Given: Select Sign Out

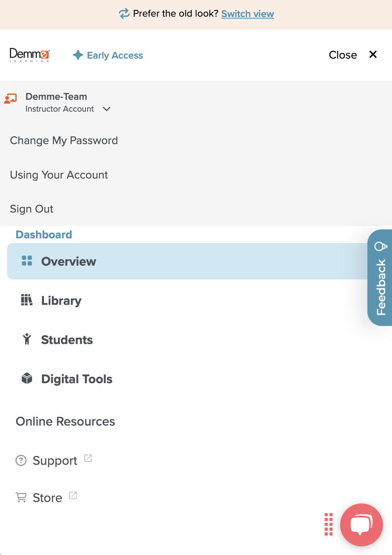Looking at the screenshot, I should click(32, 209).
